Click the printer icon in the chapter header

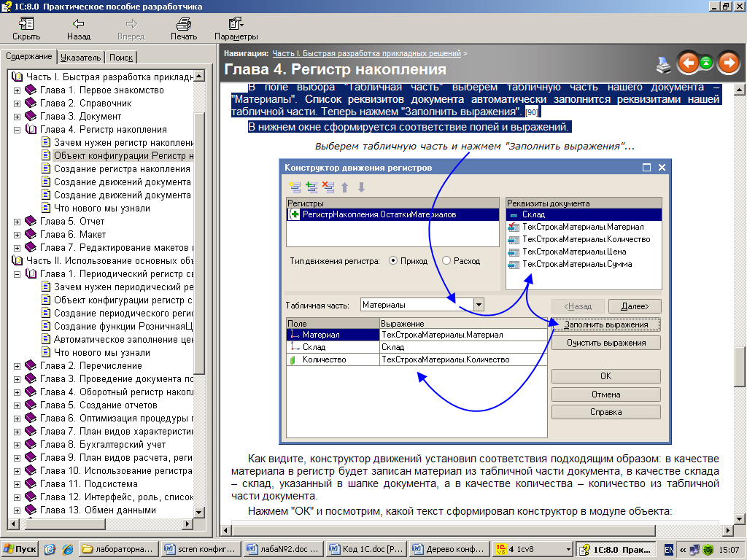pos(664,64)
